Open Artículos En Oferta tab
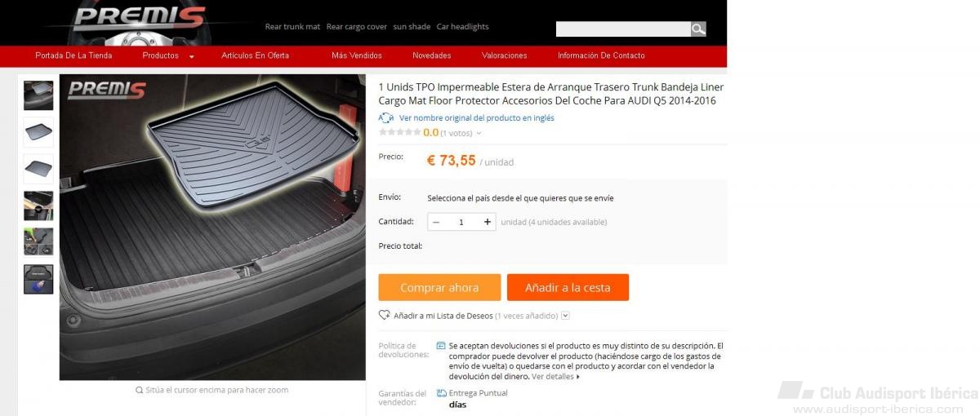The image size is (980, 416). tap(255, 56)
